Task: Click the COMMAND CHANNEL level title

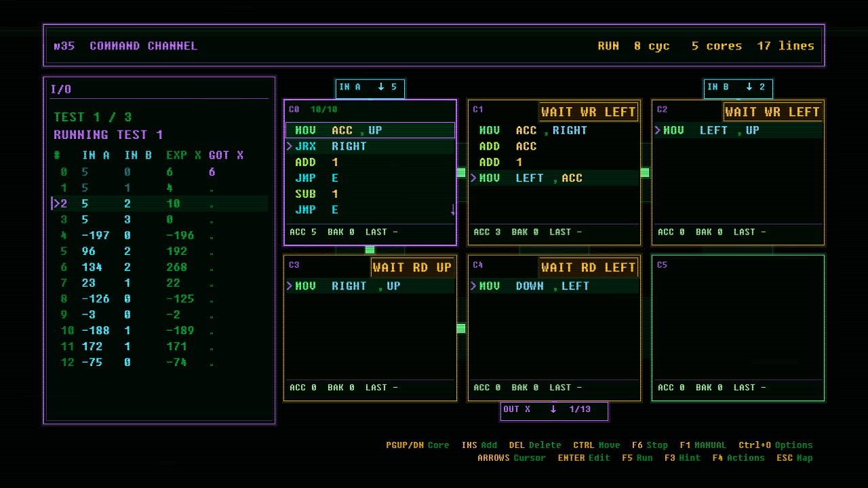Action: (x=144, y=46)
